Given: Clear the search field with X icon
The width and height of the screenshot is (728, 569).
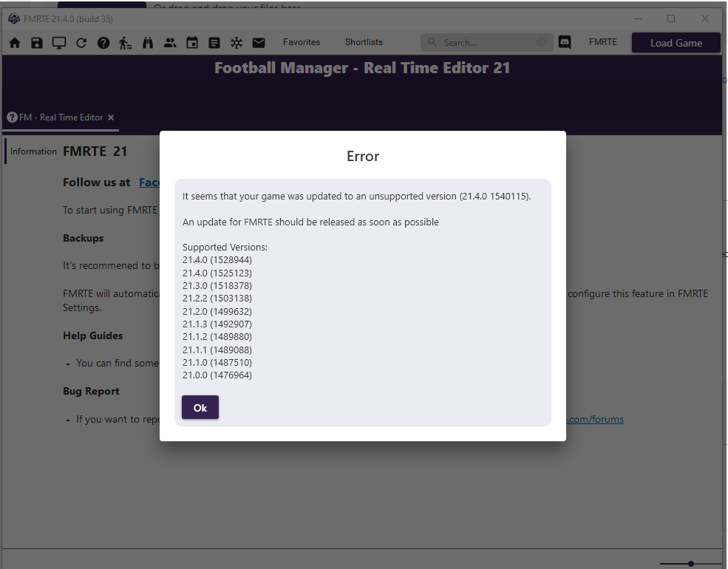Looking at the screenshot, I should (541, 42).
